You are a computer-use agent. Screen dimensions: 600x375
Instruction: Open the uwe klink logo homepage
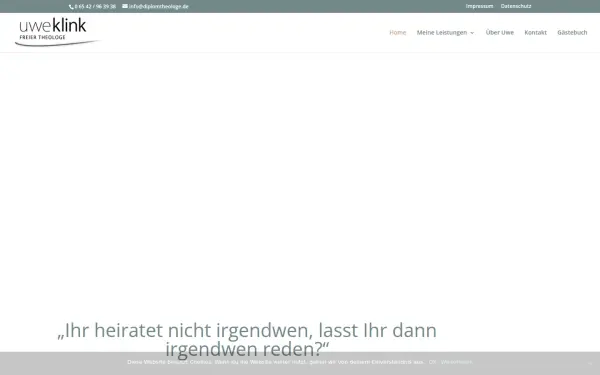[x=57, y=32]
